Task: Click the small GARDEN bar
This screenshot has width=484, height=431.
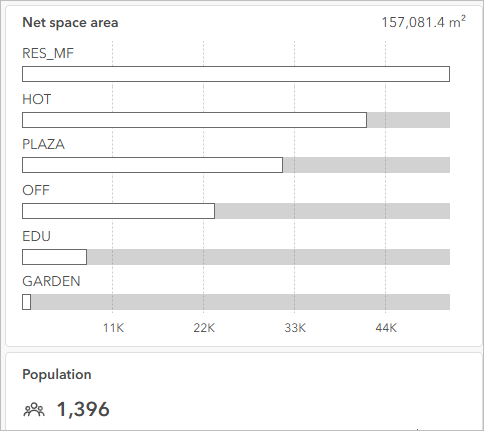Action: tap(27, 302)
